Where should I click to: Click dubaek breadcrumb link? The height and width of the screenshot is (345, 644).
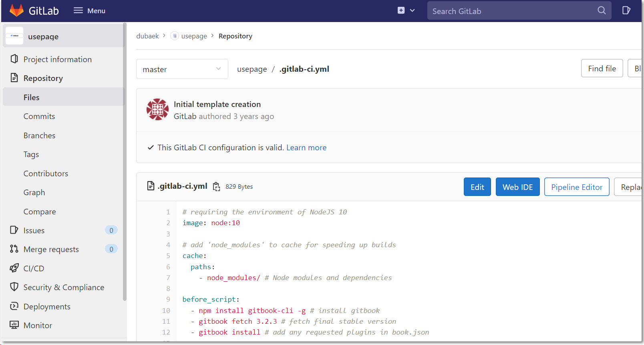point(147,36)
